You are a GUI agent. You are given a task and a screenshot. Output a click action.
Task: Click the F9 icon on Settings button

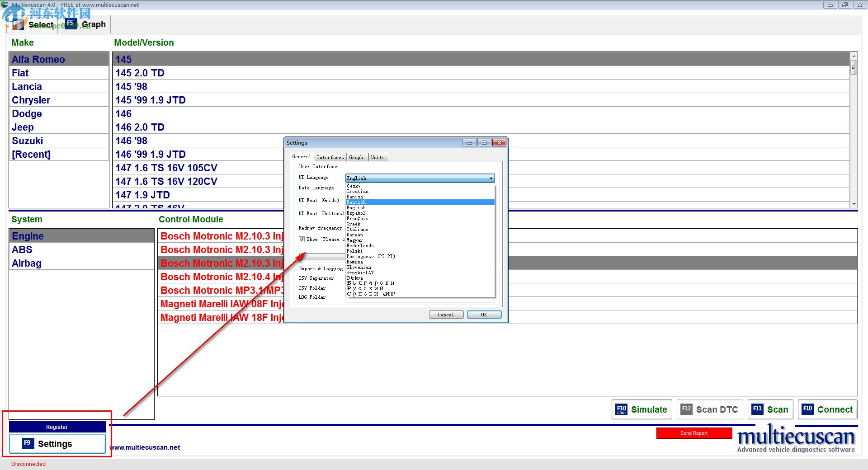pos(28,443)
